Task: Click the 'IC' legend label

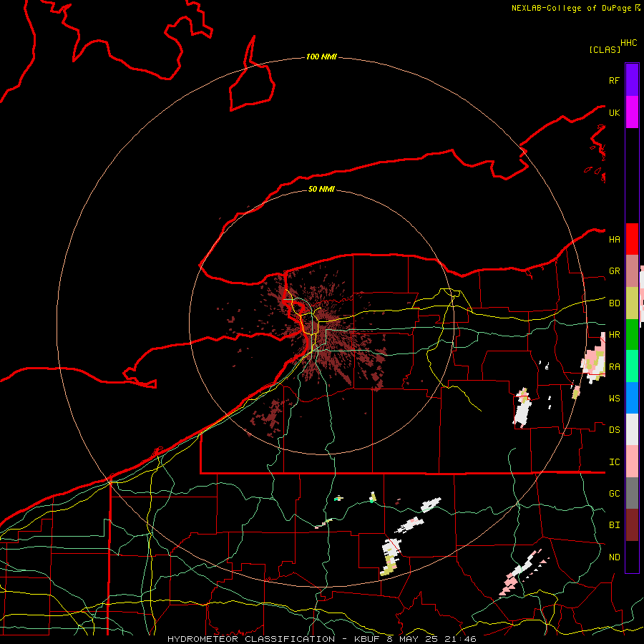Action: pos(614,462)
